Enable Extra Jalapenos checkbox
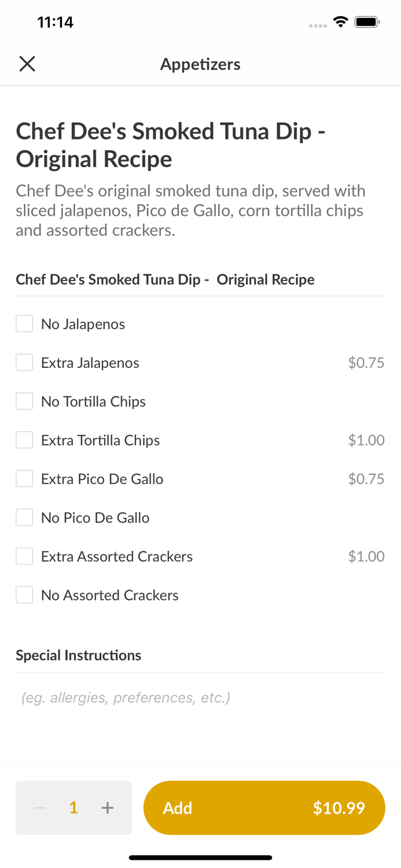The width and height of the screenshot is (401, 868). pyautogui.click(x=24, y=363)
